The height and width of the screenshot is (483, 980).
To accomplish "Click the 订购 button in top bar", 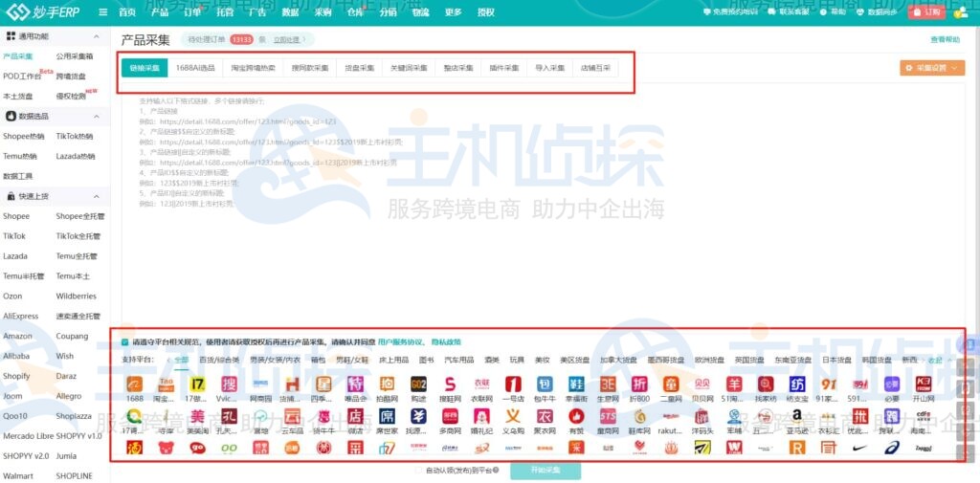I will [926, 11].
